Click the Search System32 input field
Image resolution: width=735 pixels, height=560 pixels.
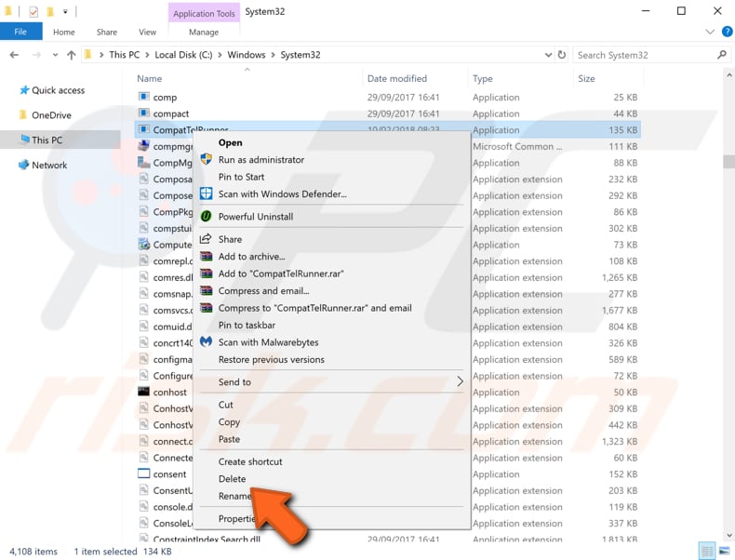click(x=644, y=55)
